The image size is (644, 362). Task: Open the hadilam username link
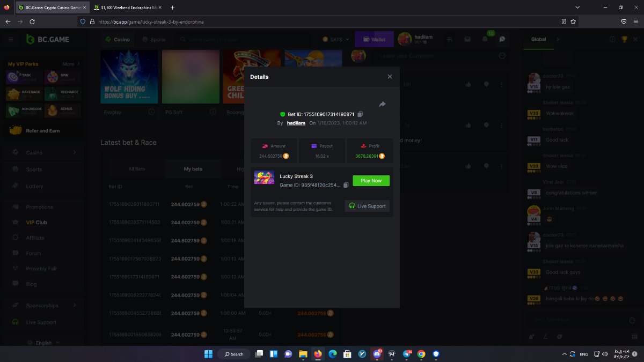[296, 123]
